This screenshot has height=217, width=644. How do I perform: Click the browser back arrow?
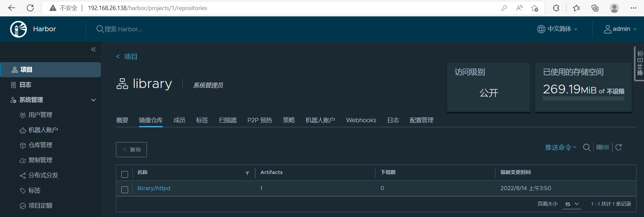(x=12, y=8)
